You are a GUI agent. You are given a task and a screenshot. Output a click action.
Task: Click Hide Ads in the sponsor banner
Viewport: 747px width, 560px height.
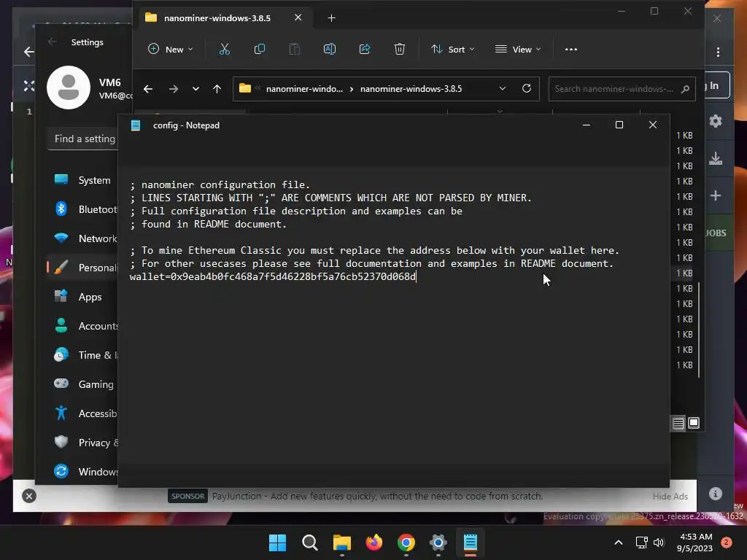(670, 496)
